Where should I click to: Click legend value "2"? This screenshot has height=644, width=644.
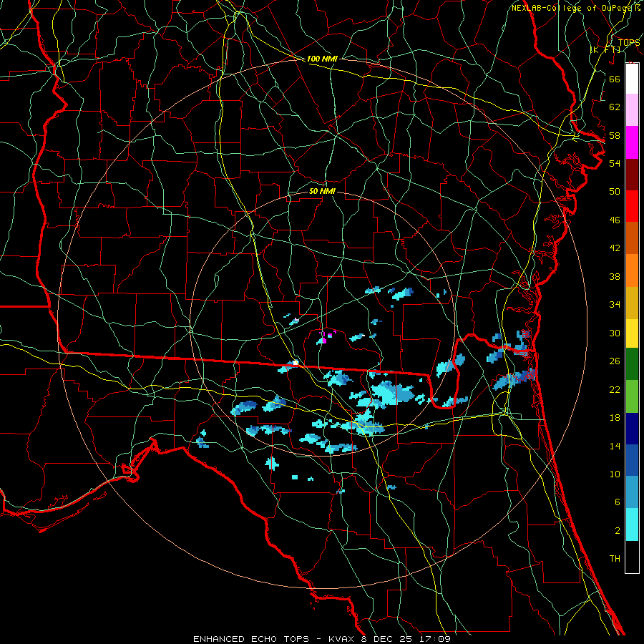617,530
